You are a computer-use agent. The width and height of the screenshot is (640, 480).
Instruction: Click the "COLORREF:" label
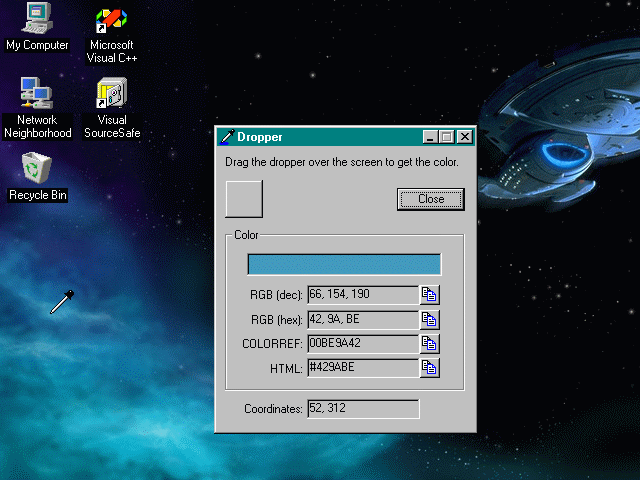coord(272,344)
